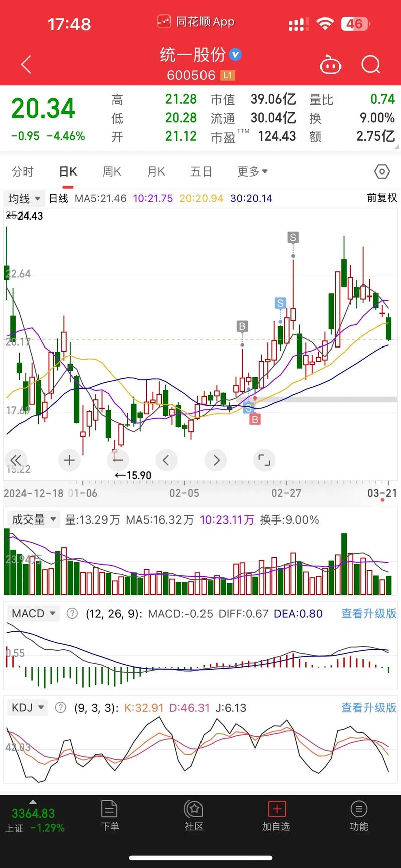Enter fullscreen chart view icon
The width and height of the screenshot is (401, 868).
pos(264,460)
